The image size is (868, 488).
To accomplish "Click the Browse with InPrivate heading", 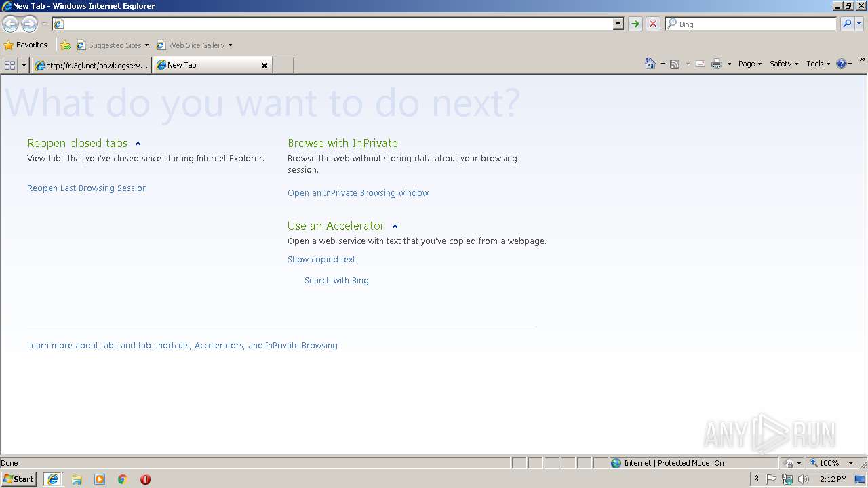I will tap(342, 144).
